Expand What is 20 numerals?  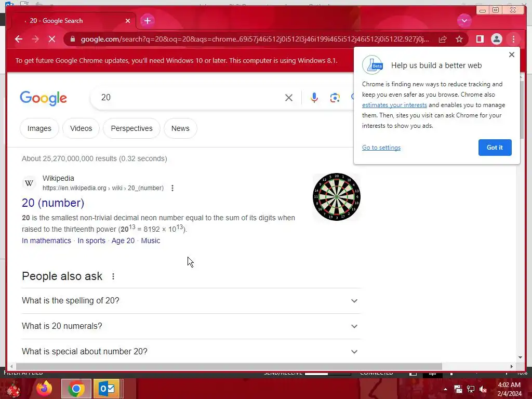click(x=191, y=326)
